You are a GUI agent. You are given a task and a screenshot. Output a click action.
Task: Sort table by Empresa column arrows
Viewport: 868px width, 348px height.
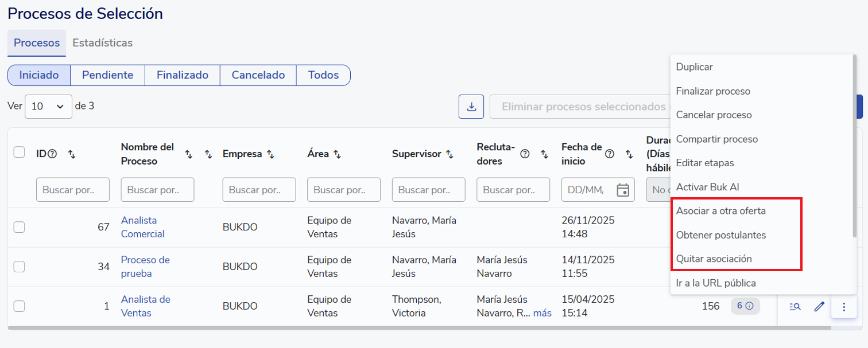[x=270, y=154]
